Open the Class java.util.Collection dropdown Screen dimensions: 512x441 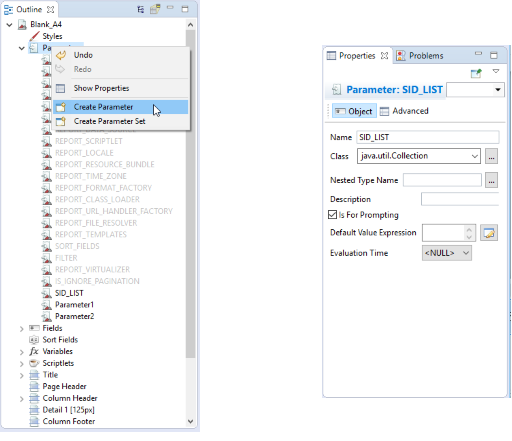tap(418, 156)
